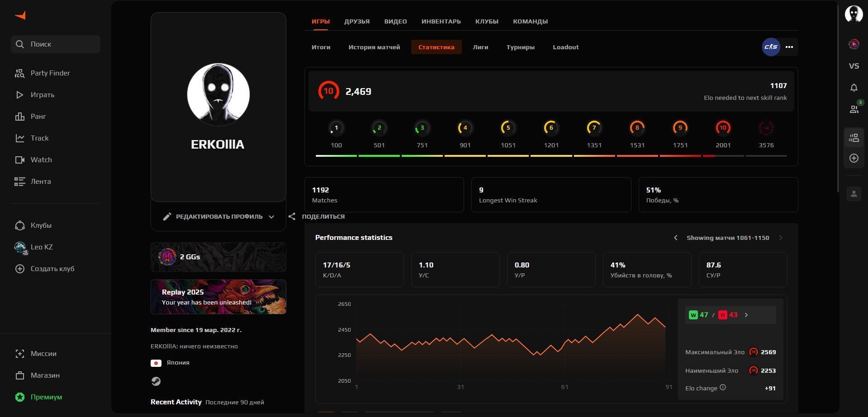Open the Премиум link in sidebar
This screenshot has width=868, height=417.
point(46,397)
